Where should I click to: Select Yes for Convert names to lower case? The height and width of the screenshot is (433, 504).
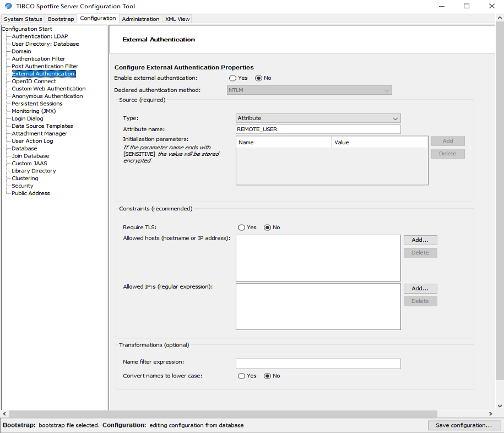pyautogui.click(x=241, y=376)
